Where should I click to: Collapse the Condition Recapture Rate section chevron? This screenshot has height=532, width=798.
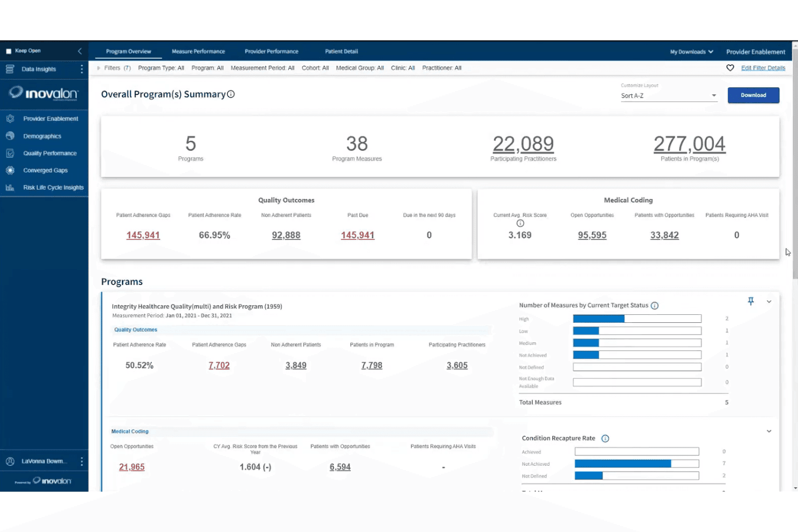pos(769,431)
